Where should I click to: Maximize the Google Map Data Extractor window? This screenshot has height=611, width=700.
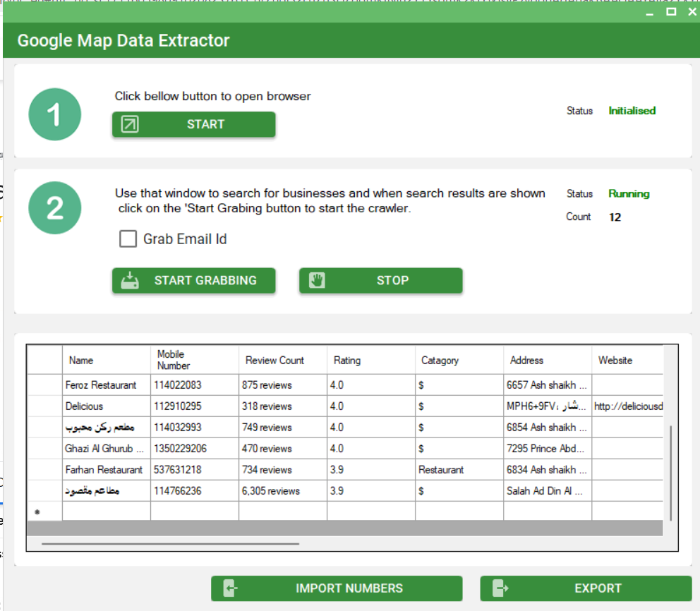671,11
